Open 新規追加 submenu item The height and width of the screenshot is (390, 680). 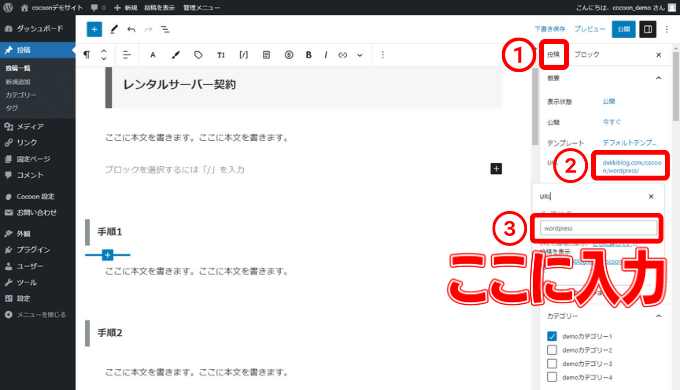coord(18,82)
